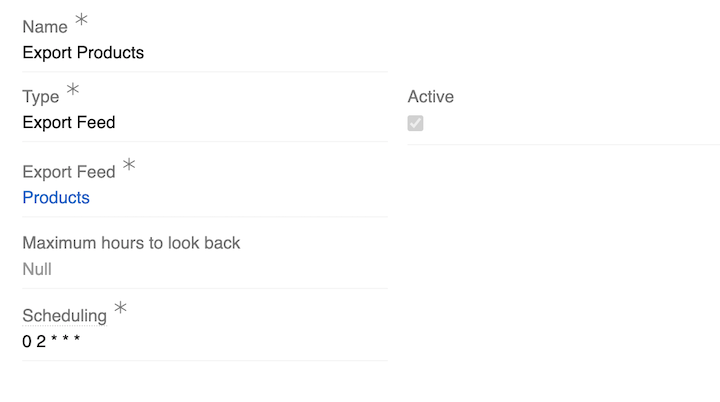720x402 pixels.
Task: Click the asterisk beside Export Feed label
Action: click(x=129, y=165)
